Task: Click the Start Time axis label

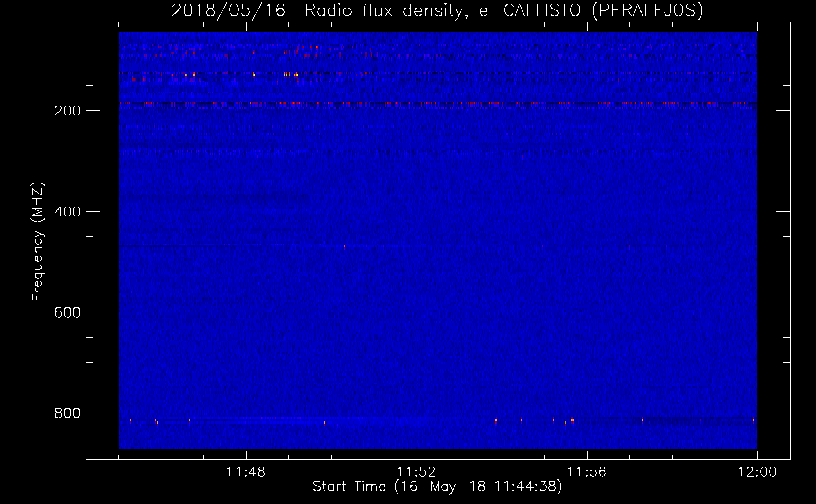Action: pos(437,487)
